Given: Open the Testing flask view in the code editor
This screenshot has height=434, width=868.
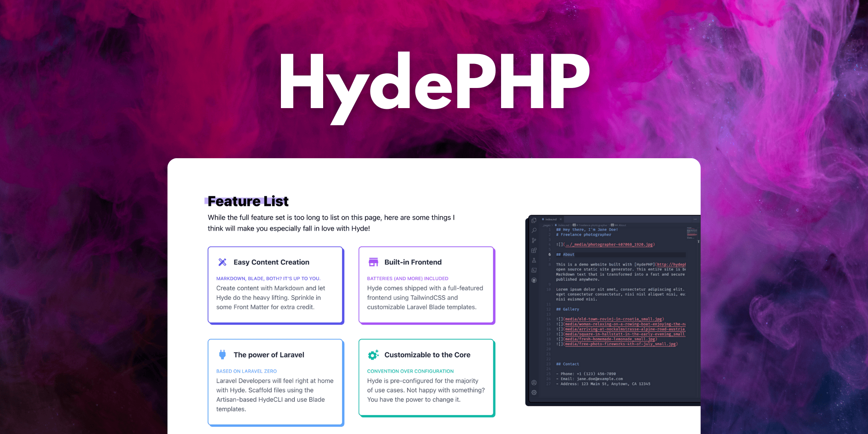Looking at the screenshot, I should [534, 260].
